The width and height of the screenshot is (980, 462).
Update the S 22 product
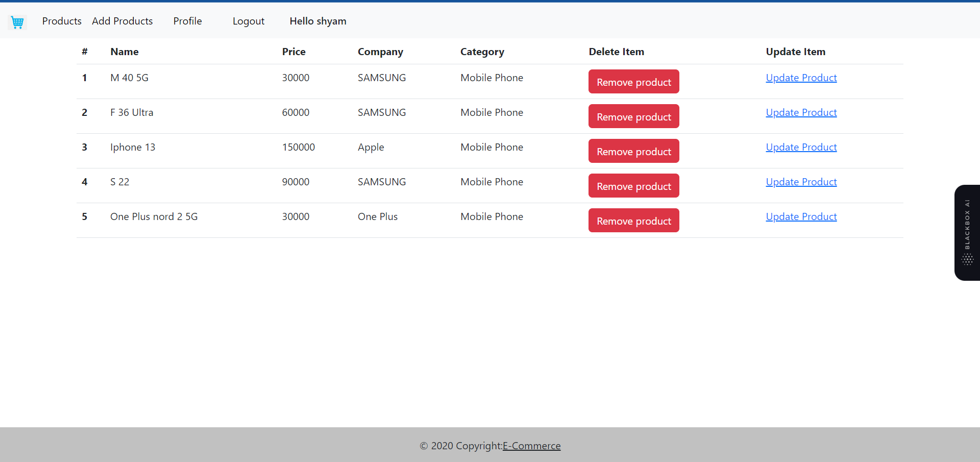pyautogui.click(x=801, y=182)
